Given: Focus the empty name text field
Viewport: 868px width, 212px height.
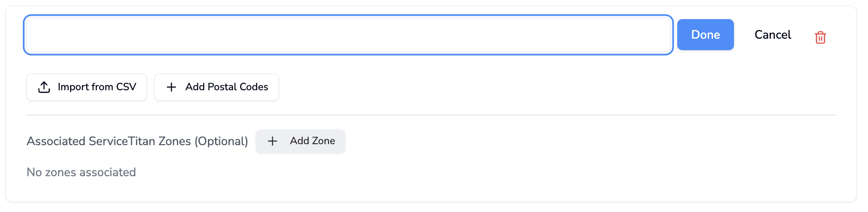Looking at the screenshot, I should pos(348,35).
